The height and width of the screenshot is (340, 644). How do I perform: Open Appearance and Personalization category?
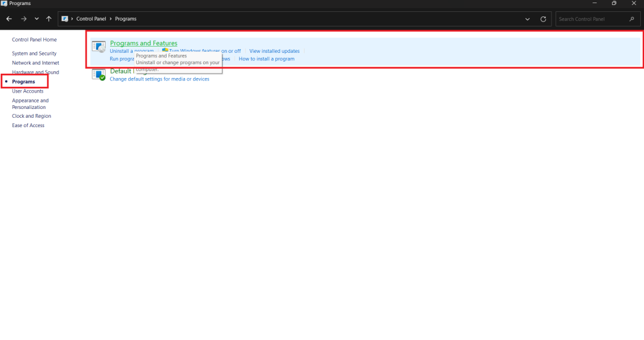click(30, 104)
